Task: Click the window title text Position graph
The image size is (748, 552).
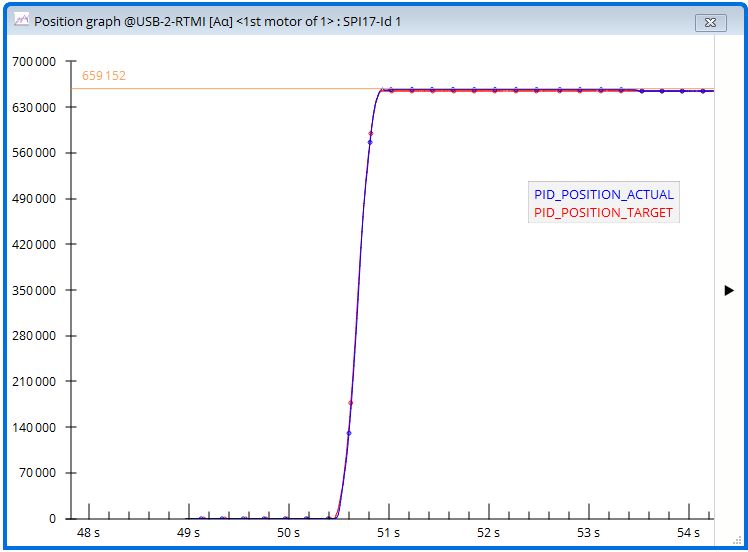Action: [77, 22]
